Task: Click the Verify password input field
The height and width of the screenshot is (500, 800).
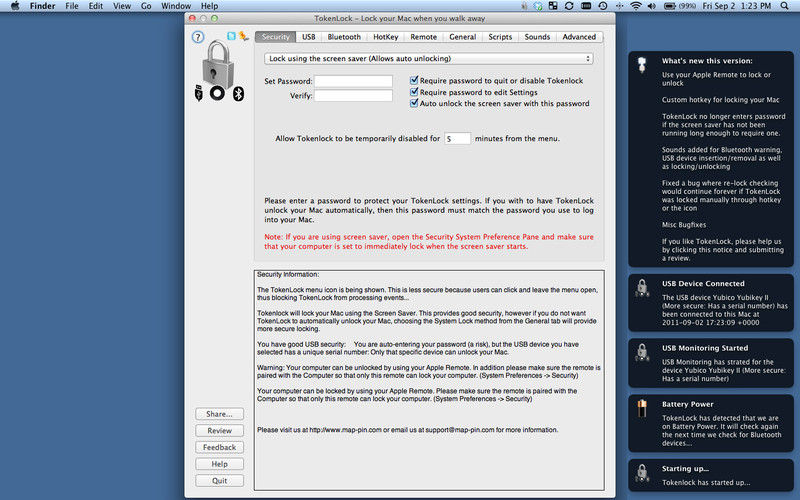Action: [353, 95]
